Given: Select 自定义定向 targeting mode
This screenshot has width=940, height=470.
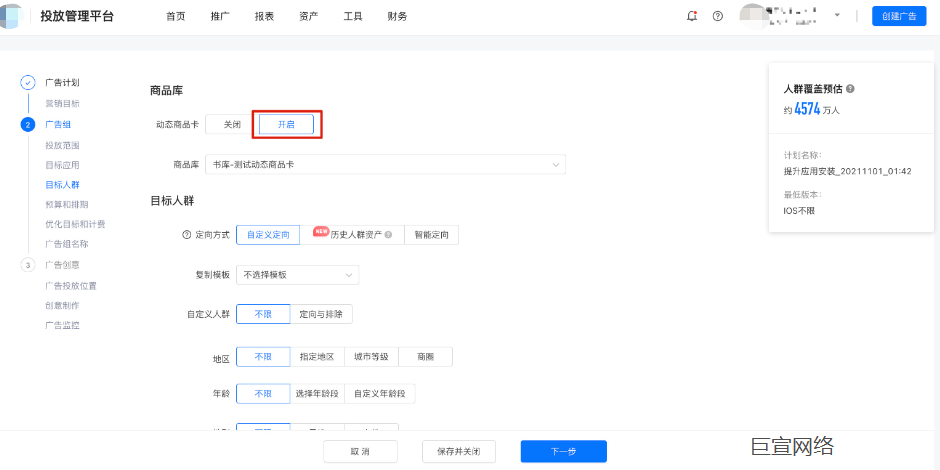Looking at the screenshot, I should pos(268,235).
